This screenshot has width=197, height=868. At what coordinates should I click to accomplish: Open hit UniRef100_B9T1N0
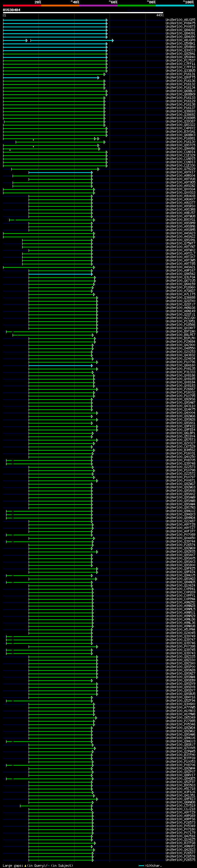tap(180, 332)
